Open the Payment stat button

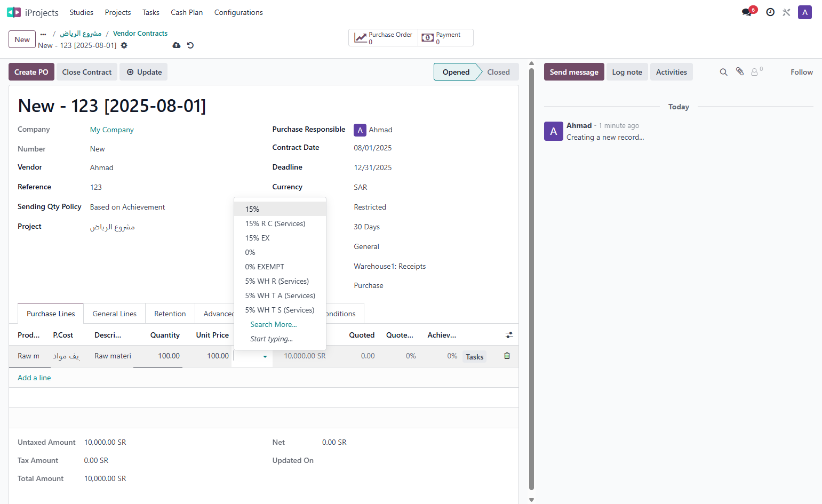[x=446, y=38]
